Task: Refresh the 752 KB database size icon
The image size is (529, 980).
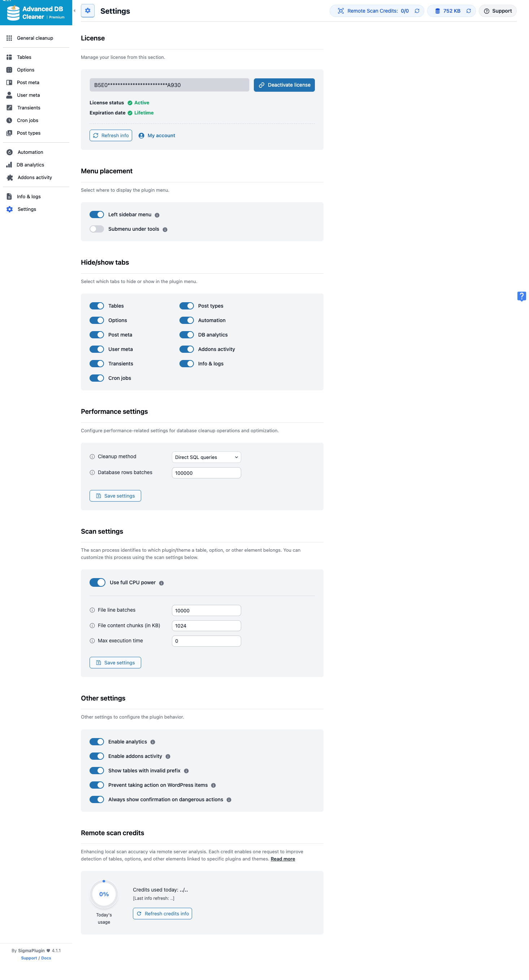Action: tap(469, 11)
